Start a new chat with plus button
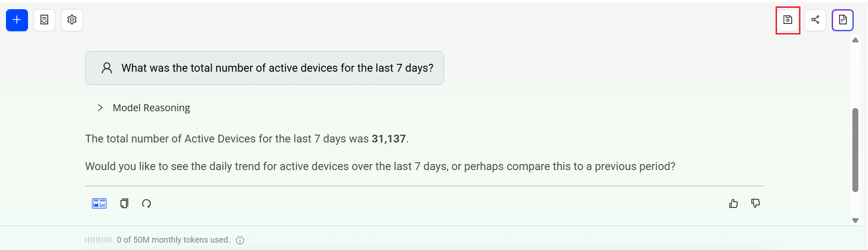The image size is (868, 250). pos(17,20)
